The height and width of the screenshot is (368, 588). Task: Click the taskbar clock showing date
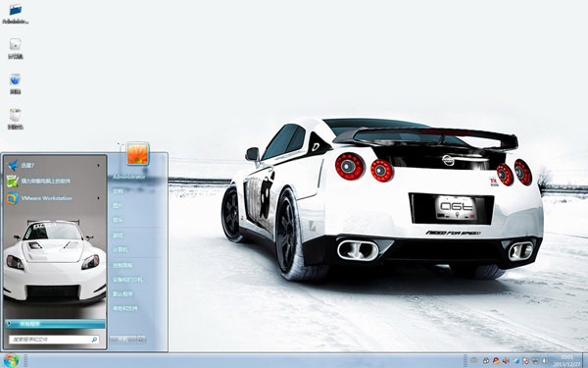[566, 360]
